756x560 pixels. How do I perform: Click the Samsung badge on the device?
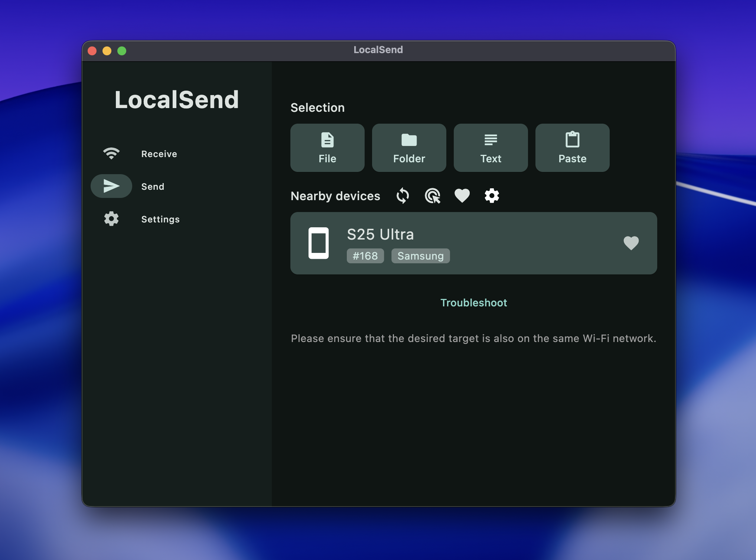tap(420, 256)
